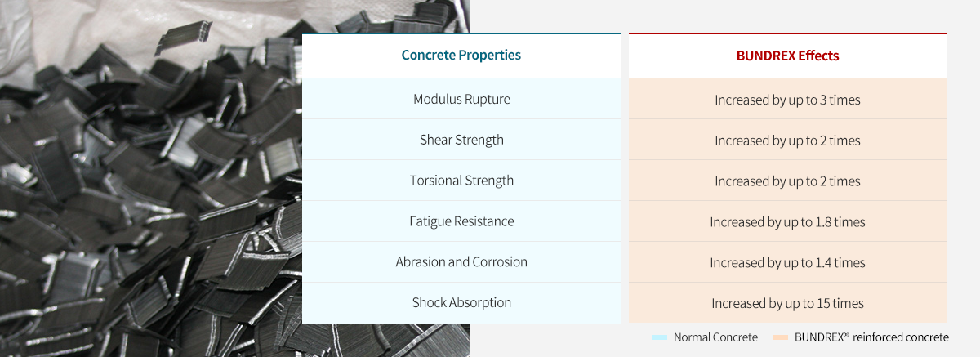Click the BUNDREX reinforced concrete legend label

coord(871,337)
